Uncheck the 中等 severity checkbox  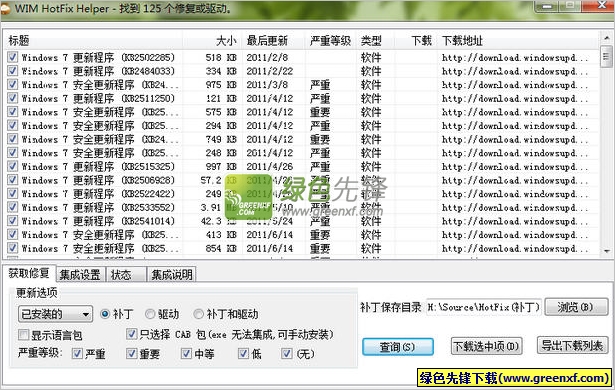186,354
